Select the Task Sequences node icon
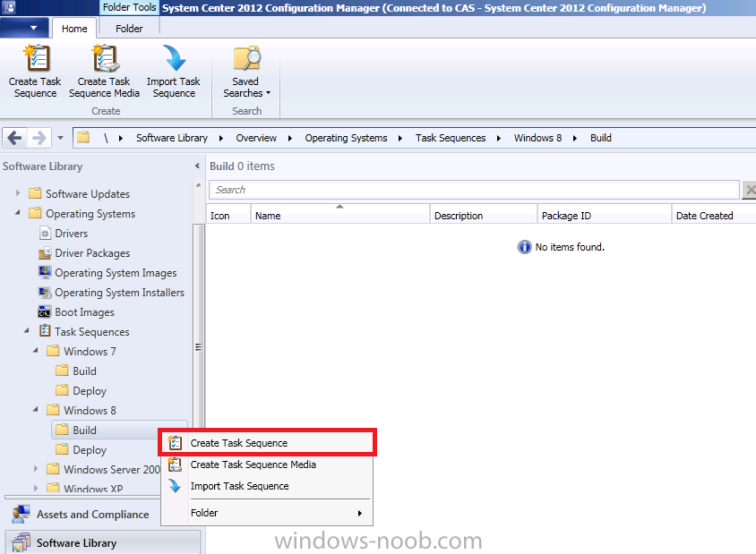 tap(45, 331)
